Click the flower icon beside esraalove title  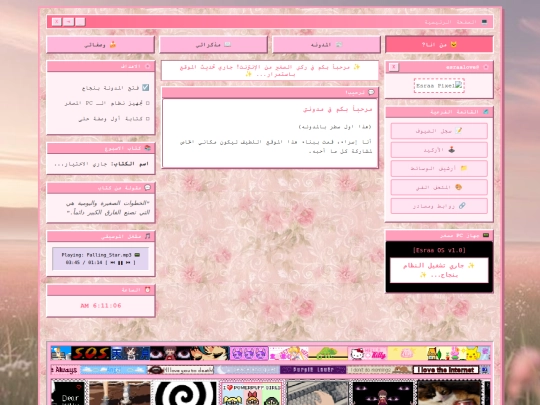(x=486, y=67)
